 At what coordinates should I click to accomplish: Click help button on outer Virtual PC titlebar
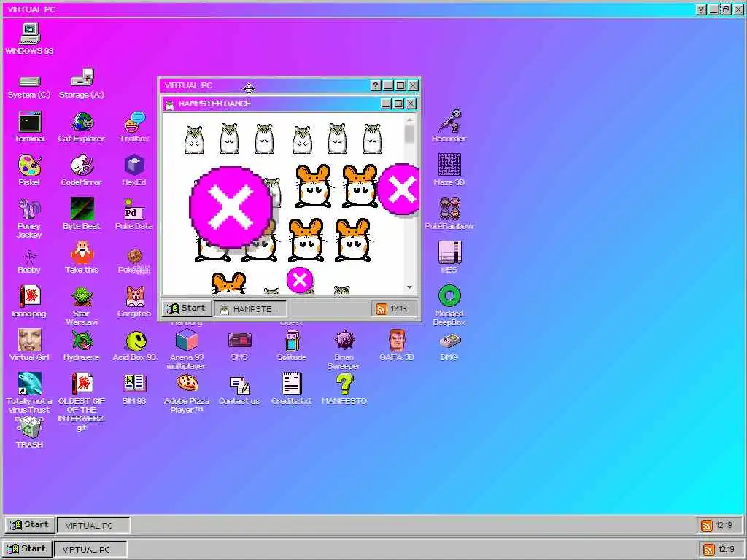(701, 9)
